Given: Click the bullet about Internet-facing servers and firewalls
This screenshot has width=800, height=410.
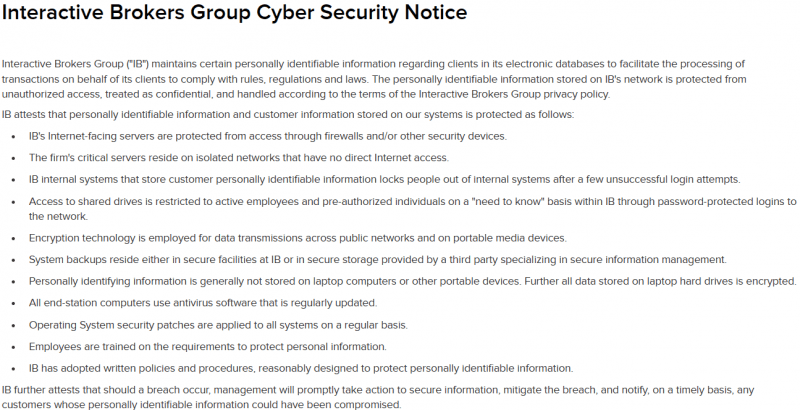Looking at the screenshot, I should (x=268, y=136).
